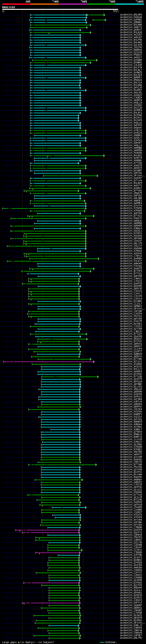Select label UniRef100_B6RRF1
The image size is (146, 644).
(131, 77)
